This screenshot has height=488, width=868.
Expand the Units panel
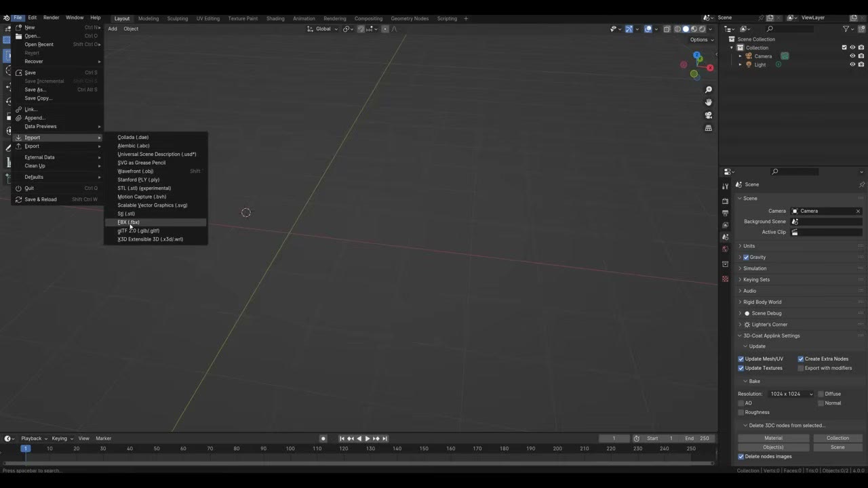pyautogui.click(x=749, y=246)
